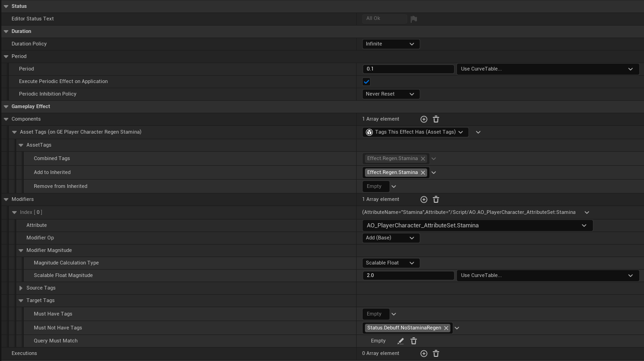The width and height of the screenshot is (644, 361).
Task: Collapse the AssetTags subgroup
Action: 21,145
